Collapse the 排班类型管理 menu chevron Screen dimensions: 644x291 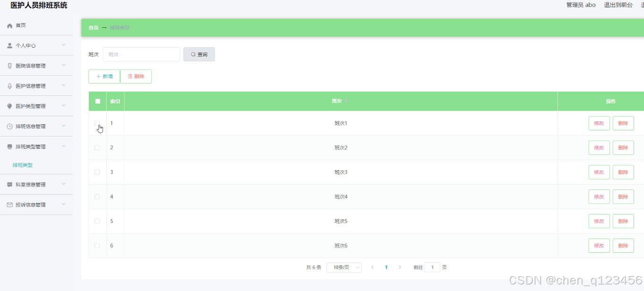click(x=64, y=146)
